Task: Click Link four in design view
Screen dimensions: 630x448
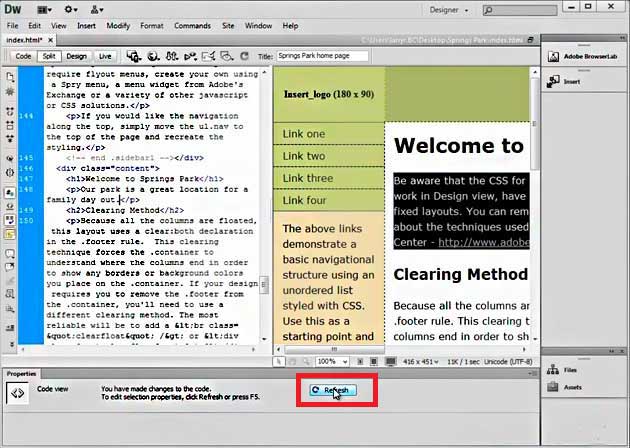Action: [304, 200]
